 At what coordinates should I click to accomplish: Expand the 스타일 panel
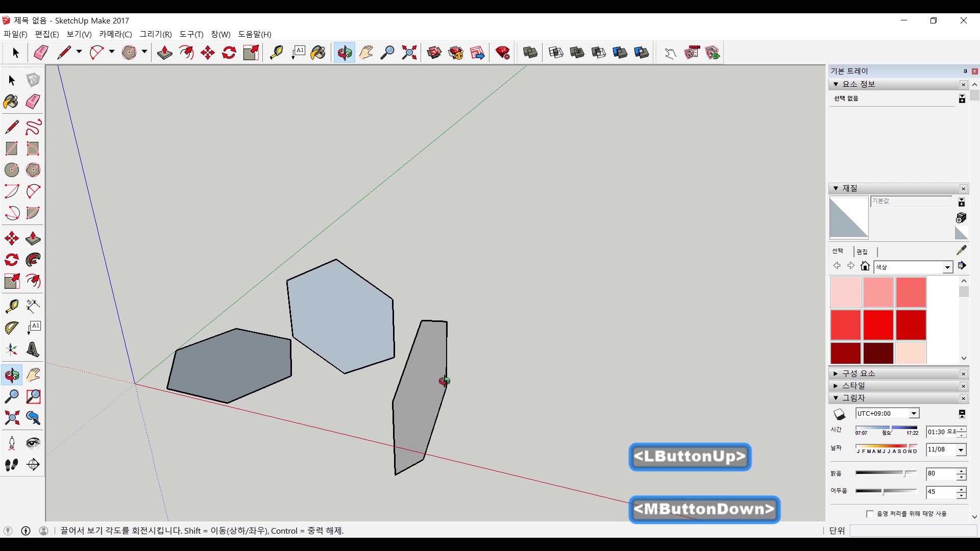pos(853,386)
